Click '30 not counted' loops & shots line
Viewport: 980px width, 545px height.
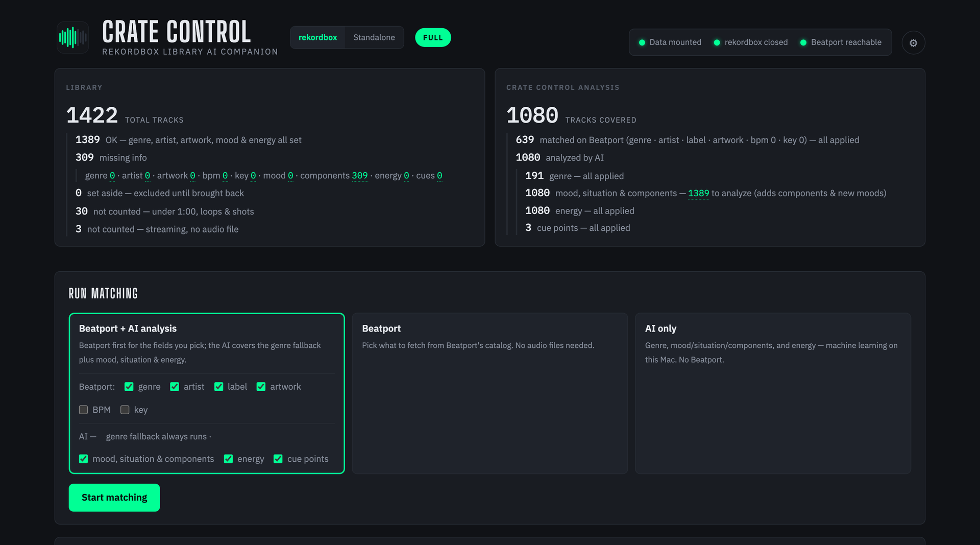[x=164, y=211]
